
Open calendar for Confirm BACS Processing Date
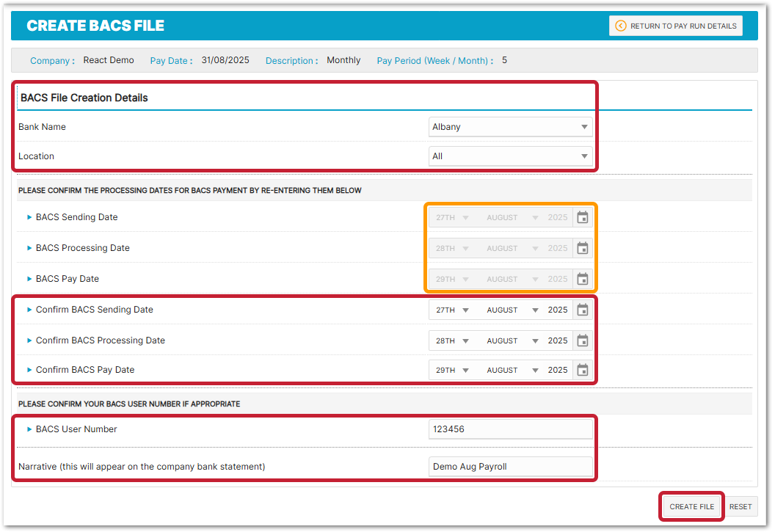583,340
